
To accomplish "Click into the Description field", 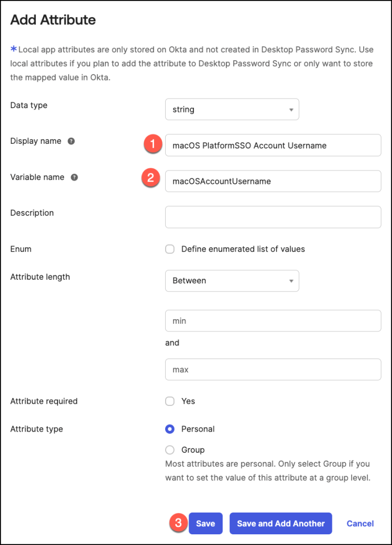I will (273, 217).
